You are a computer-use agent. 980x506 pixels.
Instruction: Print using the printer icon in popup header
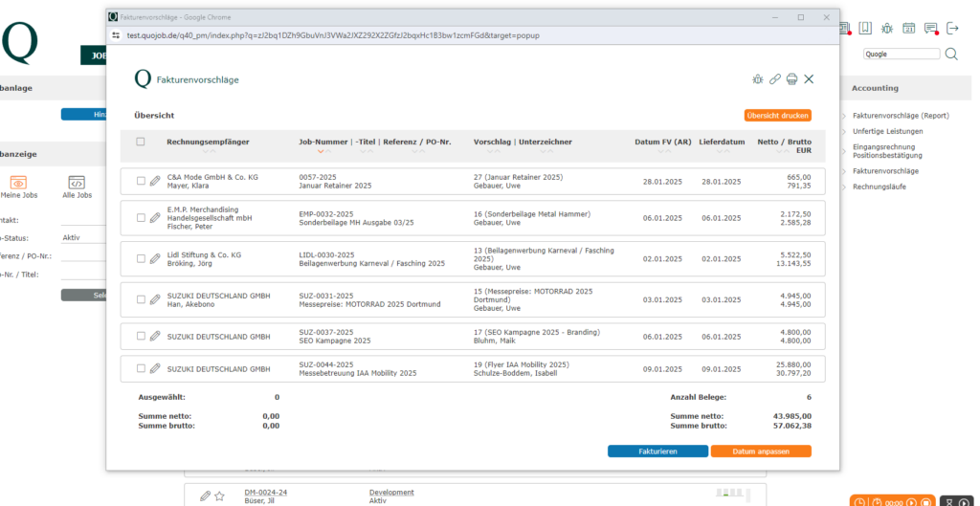point(791,78)
